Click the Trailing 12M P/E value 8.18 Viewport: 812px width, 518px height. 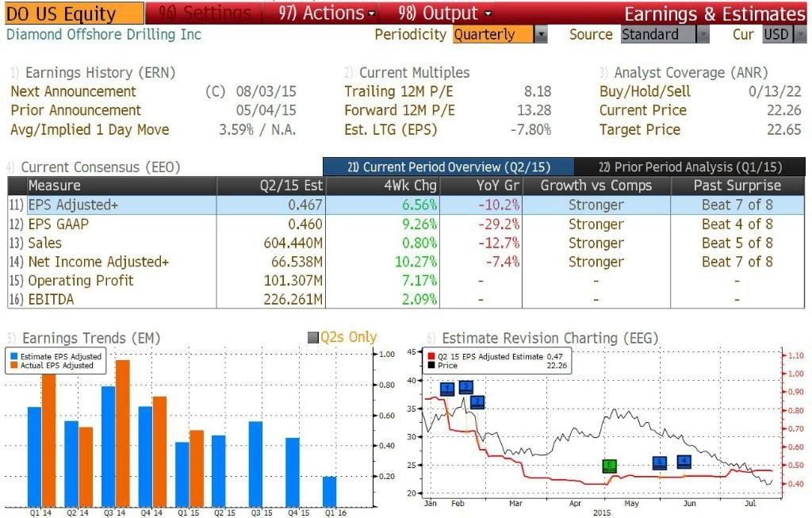pos(538,92)
